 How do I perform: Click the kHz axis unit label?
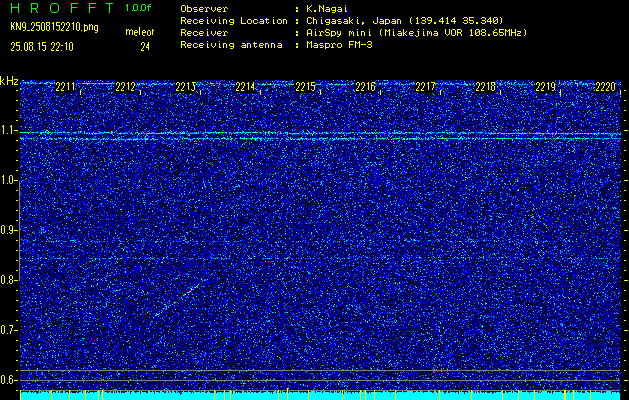pyautogui.click(x=9, y=81)
